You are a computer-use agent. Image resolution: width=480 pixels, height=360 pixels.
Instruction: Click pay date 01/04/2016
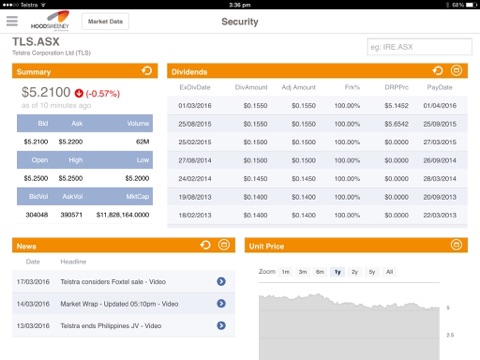pyautogui.click(x=440, y=106)
